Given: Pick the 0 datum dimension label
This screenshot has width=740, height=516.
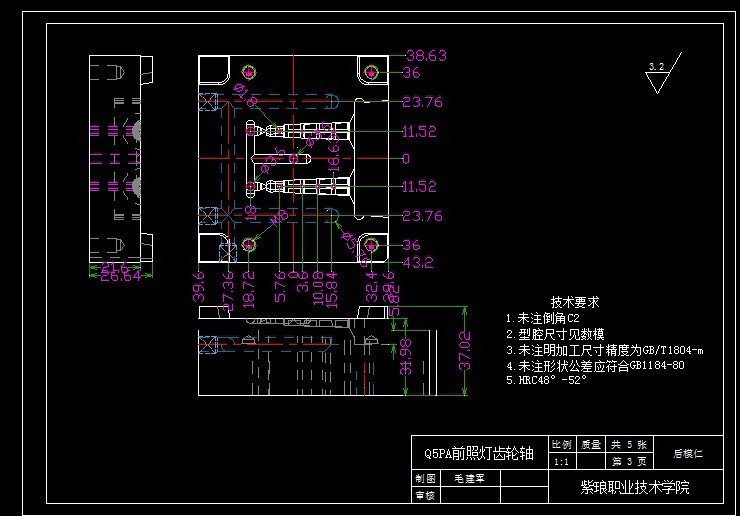Looking at the screenshot, I should pyautogui.click(x=406, y=159).
